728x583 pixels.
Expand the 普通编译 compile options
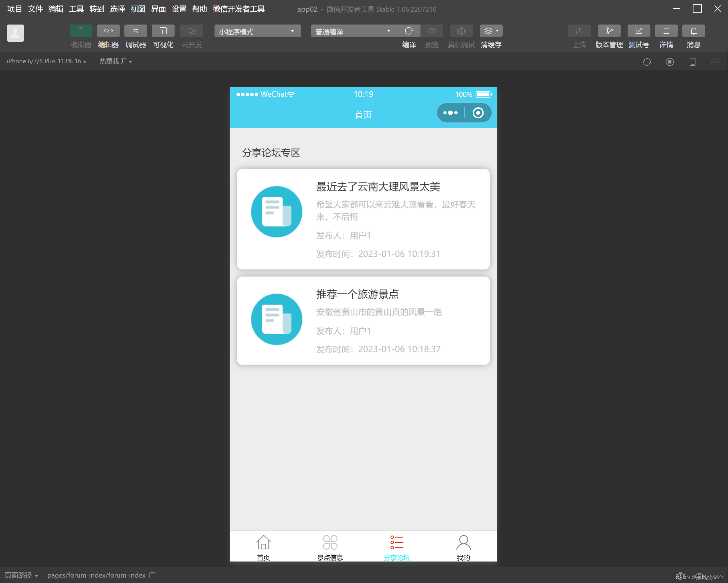[353, 31]
